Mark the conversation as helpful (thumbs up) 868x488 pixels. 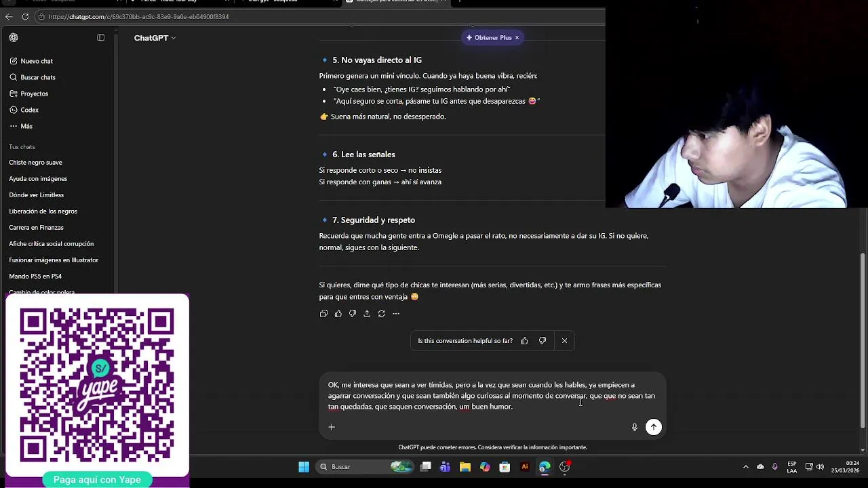[524, 341]
